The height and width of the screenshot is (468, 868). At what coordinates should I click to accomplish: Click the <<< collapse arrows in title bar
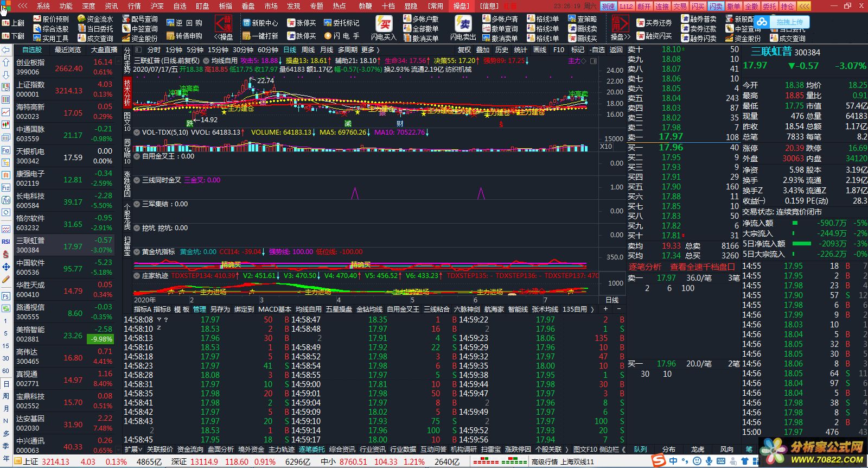click(23, 6)
